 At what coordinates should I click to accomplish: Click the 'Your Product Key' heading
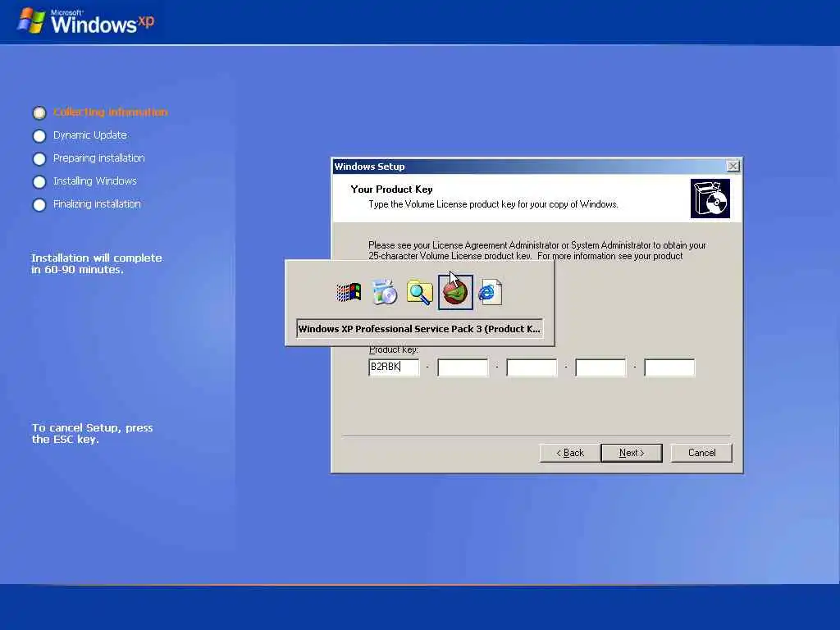[391, 189]
